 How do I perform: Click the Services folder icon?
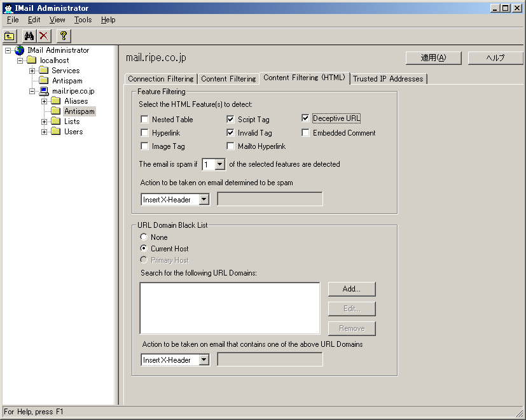(x=44, y=71)
